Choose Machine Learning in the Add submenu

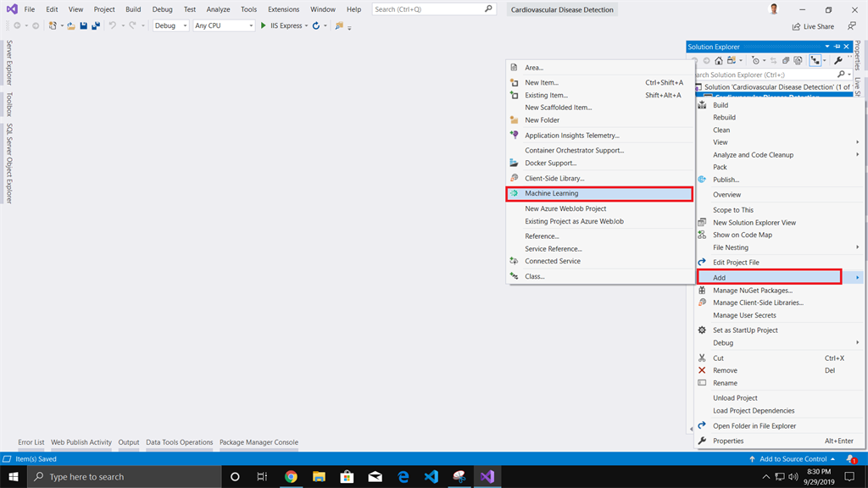599,194
